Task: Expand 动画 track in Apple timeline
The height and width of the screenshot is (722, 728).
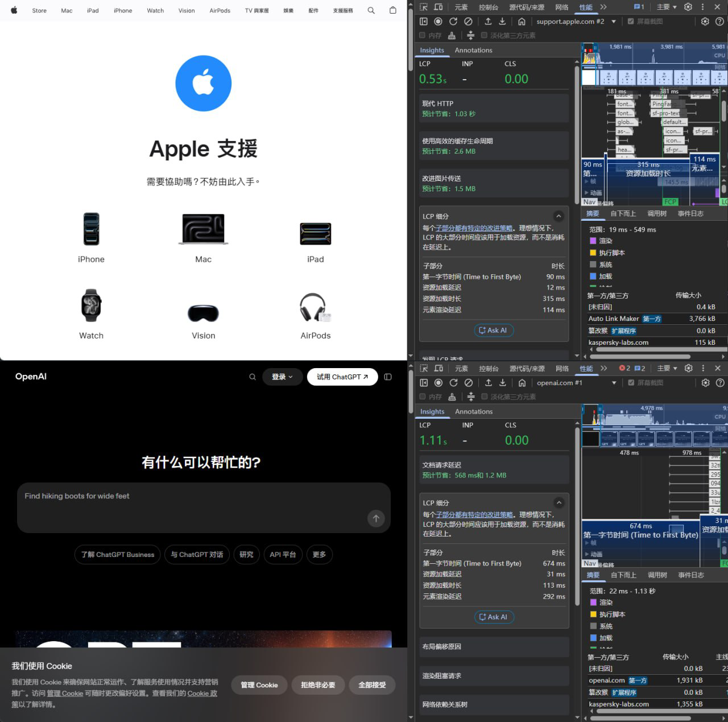Action: coord(587,193)
